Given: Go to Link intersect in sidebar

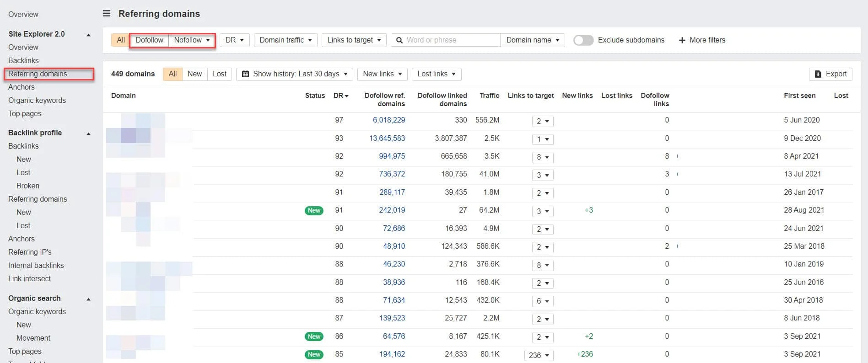Looking at the screenshot, I should click(29, 278).
